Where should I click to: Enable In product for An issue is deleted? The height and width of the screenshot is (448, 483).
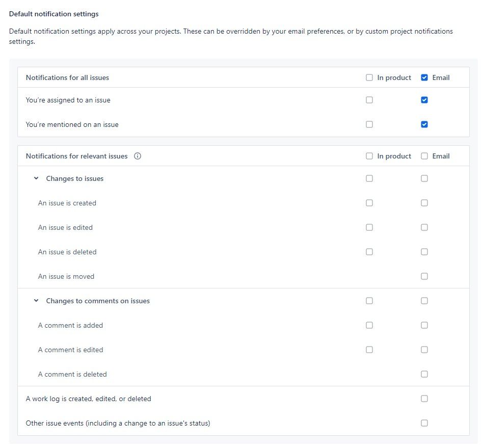click(369, 252)
